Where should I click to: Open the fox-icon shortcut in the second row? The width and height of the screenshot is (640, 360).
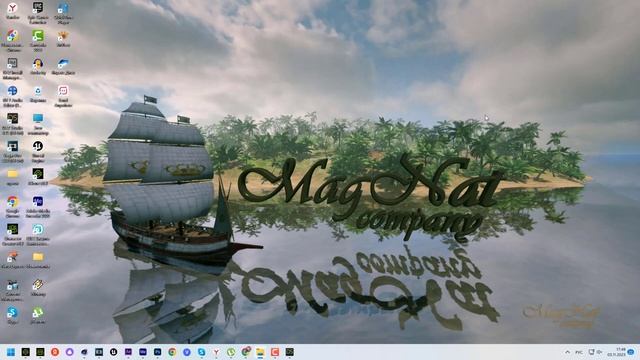coord(63,39)
